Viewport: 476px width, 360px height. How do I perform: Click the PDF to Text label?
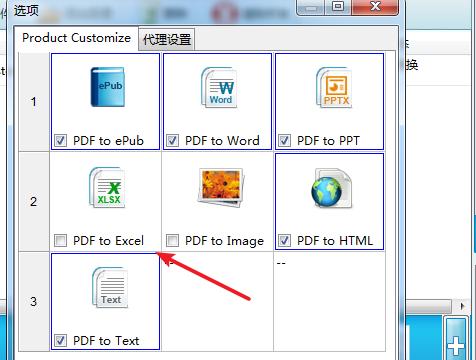pyautogui.click(x=106, y=341)
